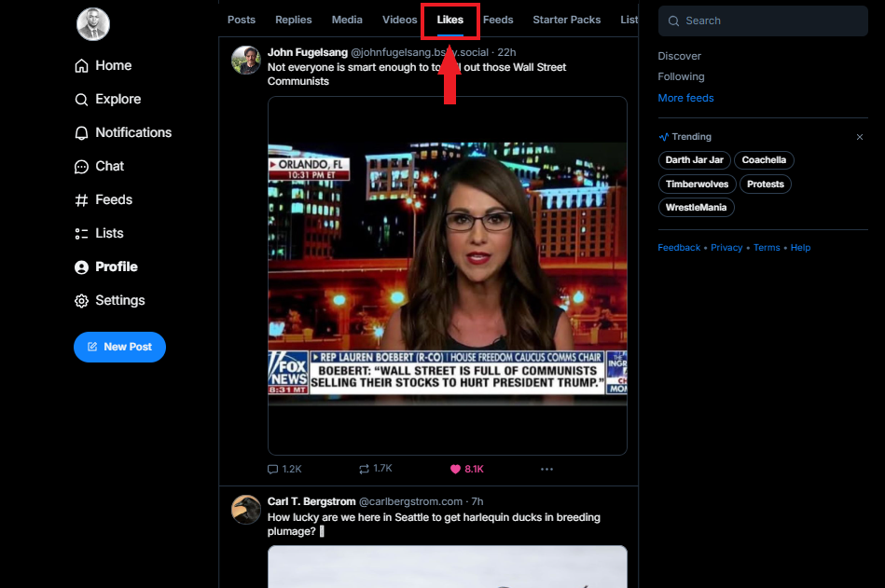Open the Privacy link

(x=726, y=248)
